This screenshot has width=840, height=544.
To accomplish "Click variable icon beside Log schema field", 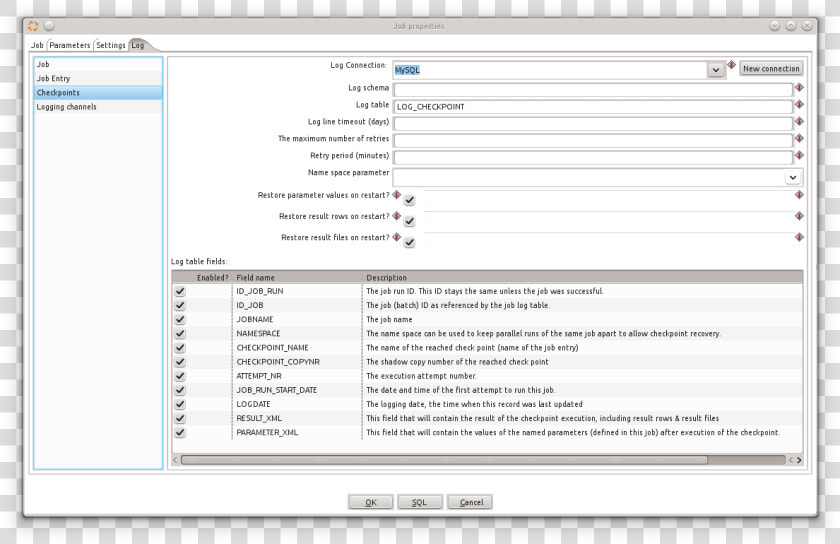I will [799, 87].
